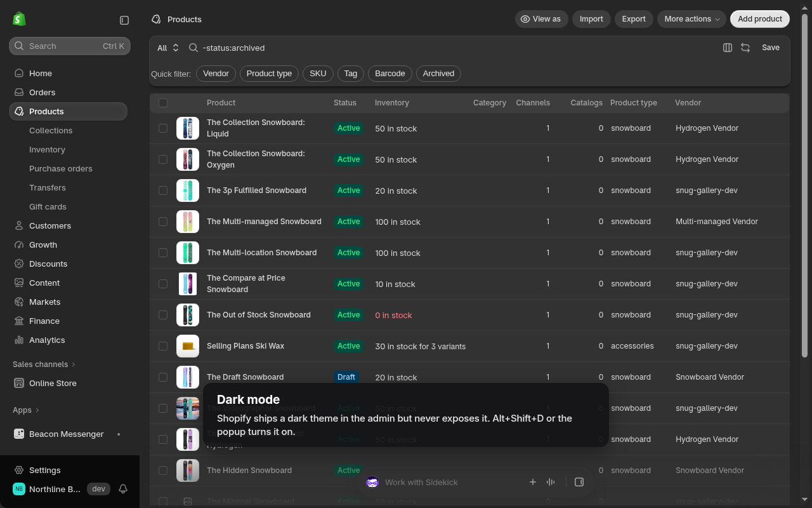The image size is (812, 508).
Task: Navigate to Gift cards
Action: point(48,206)
